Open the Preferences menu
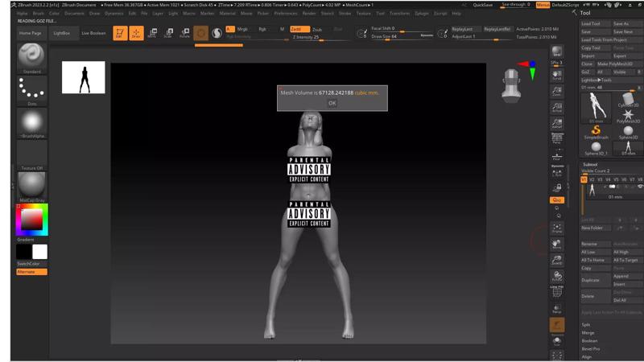 coord(285,13)
